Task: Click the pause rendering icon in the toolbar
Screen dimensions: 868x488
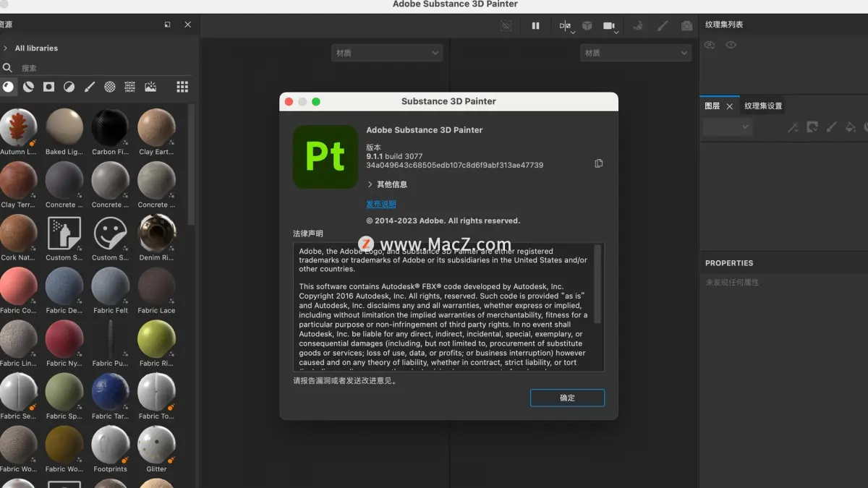Action: 536,26
